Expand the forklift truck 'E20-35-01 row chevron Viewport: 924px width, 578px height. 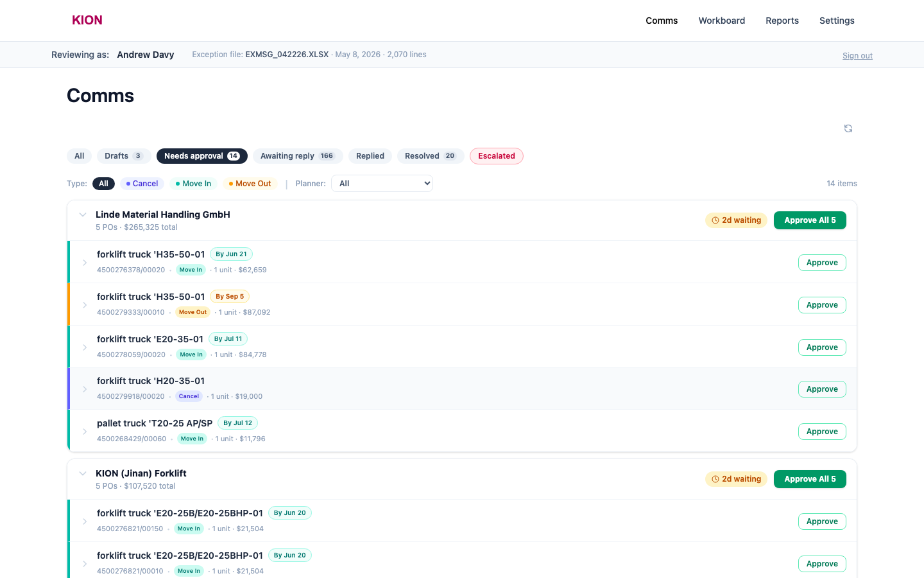[x=85, y=347]
